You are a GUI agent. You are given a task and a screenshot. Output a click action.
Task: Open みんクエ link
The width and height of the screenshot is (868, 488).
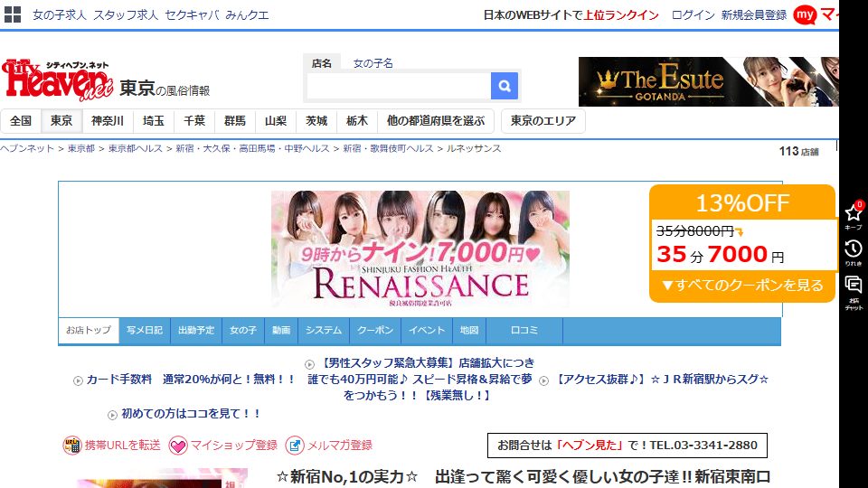click(247, 15)
